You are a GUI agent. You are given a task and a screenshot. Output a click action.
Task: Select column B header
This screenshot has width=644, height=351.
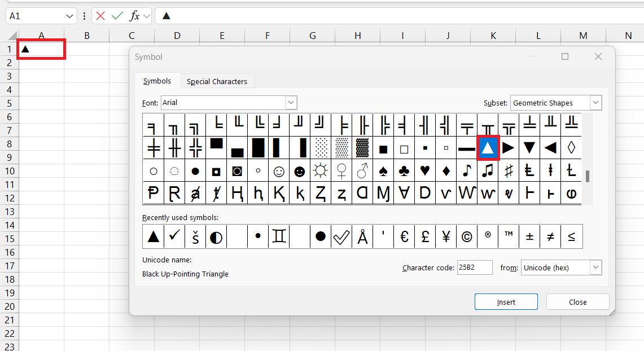pos(87,36)
